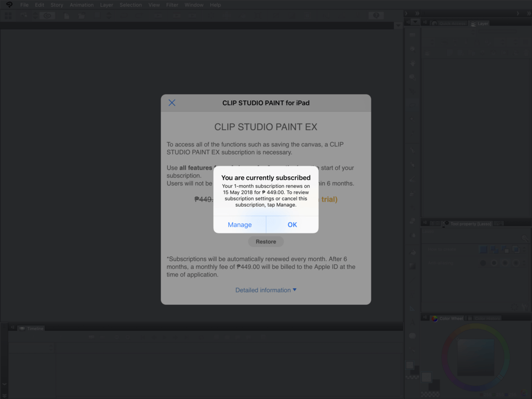The width and height of the screenshot is (532, 399).
Task: Open the Animation menu
Action: tap(81, 5)
